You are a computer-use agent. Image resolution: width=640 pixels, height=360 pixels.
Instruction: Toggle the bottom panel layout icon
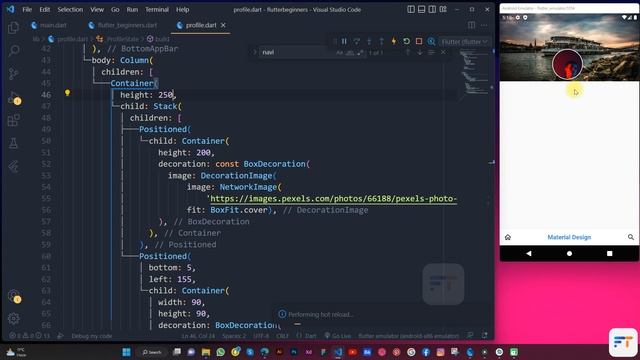coord(422,9)
